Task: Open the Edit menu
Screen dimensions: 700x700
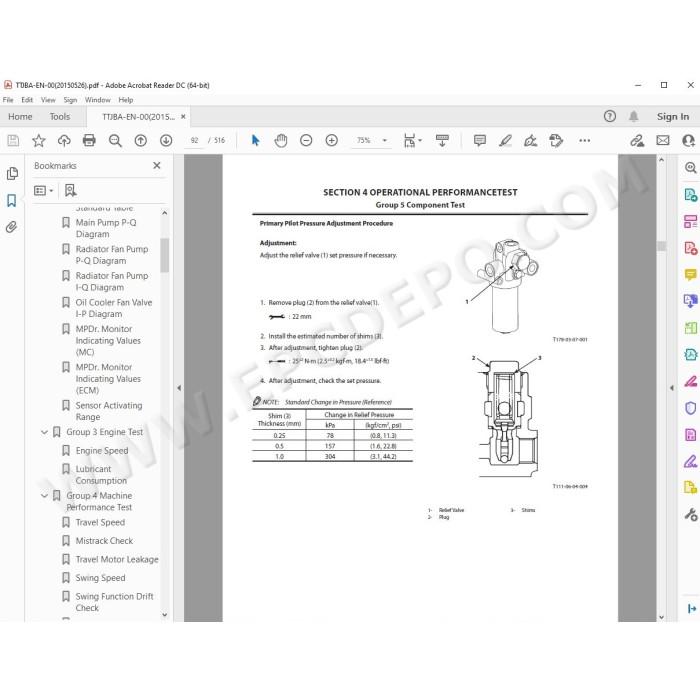Action: click(x=27, y=100)
